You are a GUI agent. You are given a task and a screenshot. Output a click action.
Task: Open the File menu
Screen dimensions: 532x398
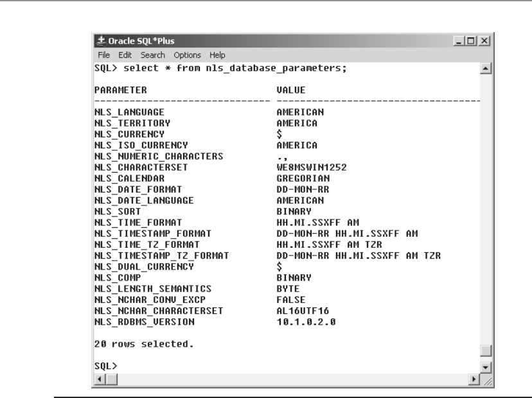coord(103,55)
